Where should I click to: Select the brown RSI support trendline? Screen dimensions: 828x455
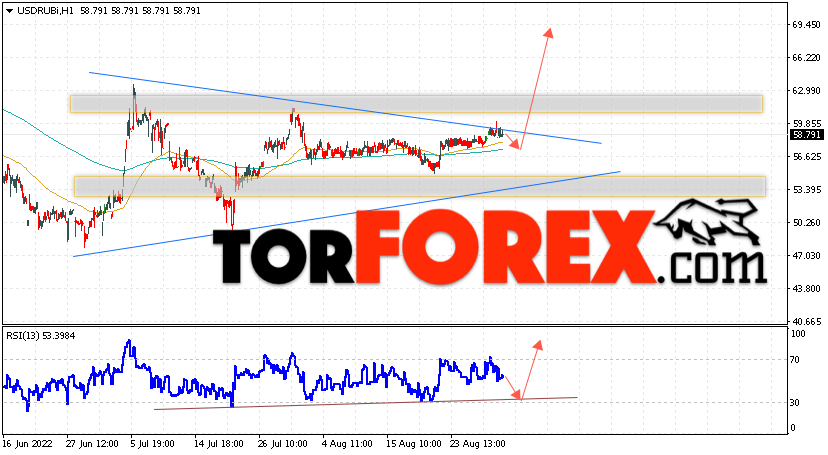(x=365, y=403)
